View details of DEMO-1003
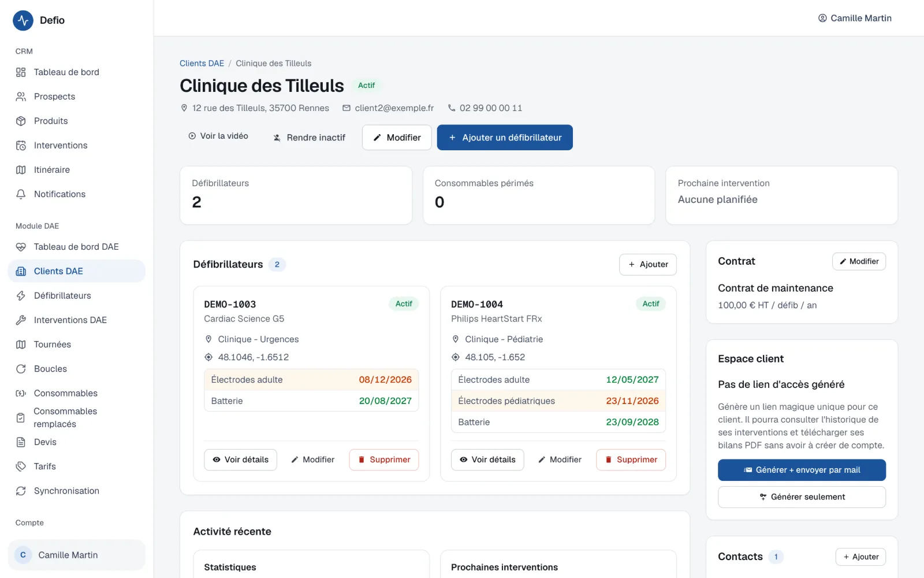 tap(240, 460)
